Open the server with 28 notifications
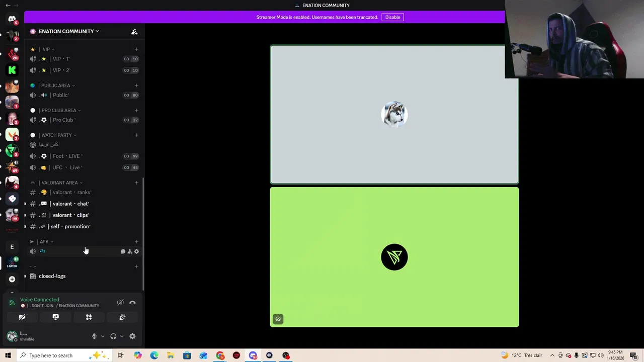Screen dimensions: 644x362 click(12, 54)
